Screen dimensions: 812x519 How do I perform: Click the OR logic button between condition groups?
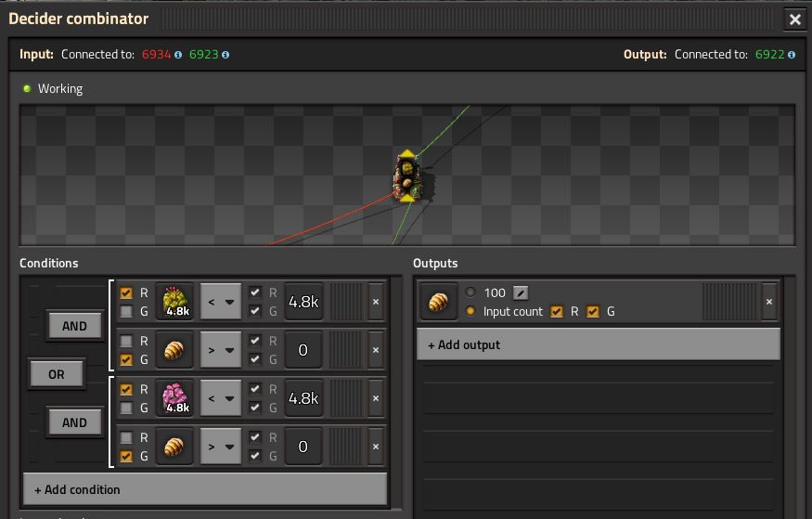[57, 374]
